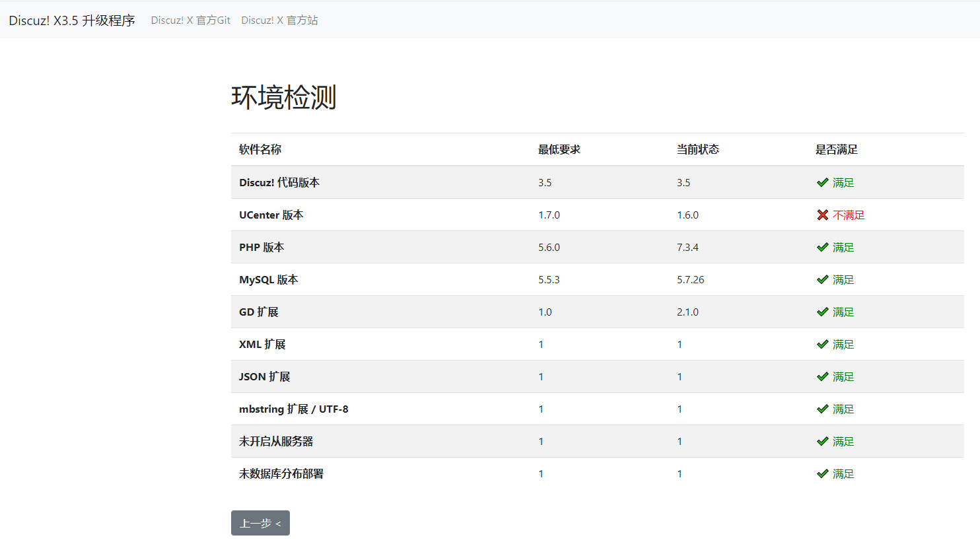Click GD minimum requirement value 1.0
Image resolution: width=980 pixels, height=552 pixels.
coord(545,312)
